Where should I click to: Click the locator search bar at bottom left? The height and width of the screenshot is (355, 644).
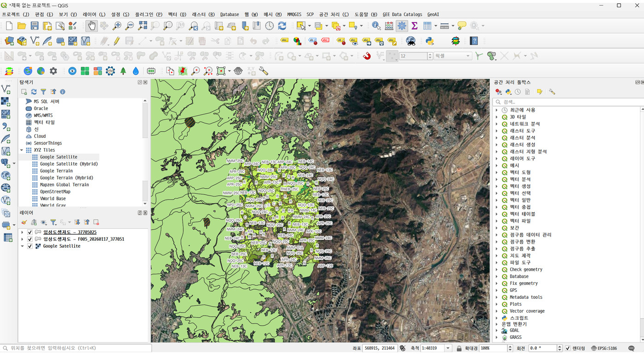point(76,348)
